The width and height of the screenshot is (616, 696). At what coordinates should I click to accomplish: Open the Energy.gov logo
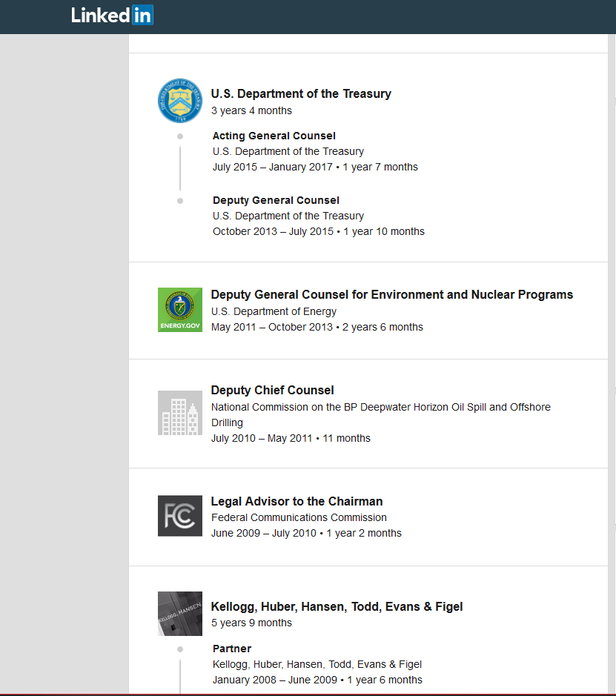pos(180,310)
